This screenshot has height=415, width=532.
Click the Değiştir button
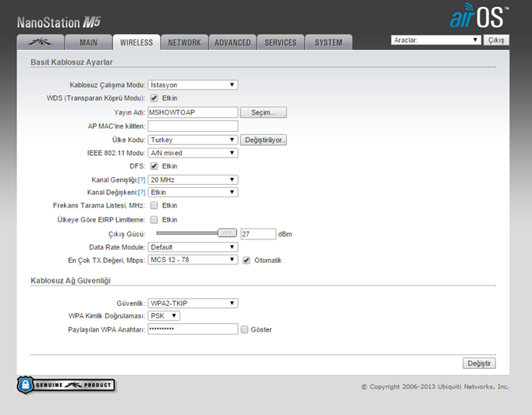pos(479,363)
